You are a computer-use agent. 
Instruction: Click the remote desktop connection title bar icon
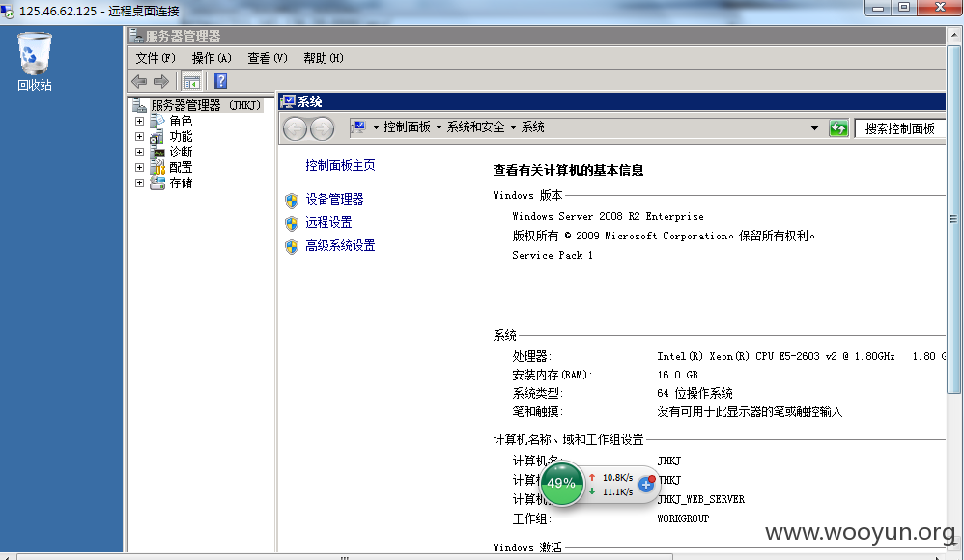point(8,12)
